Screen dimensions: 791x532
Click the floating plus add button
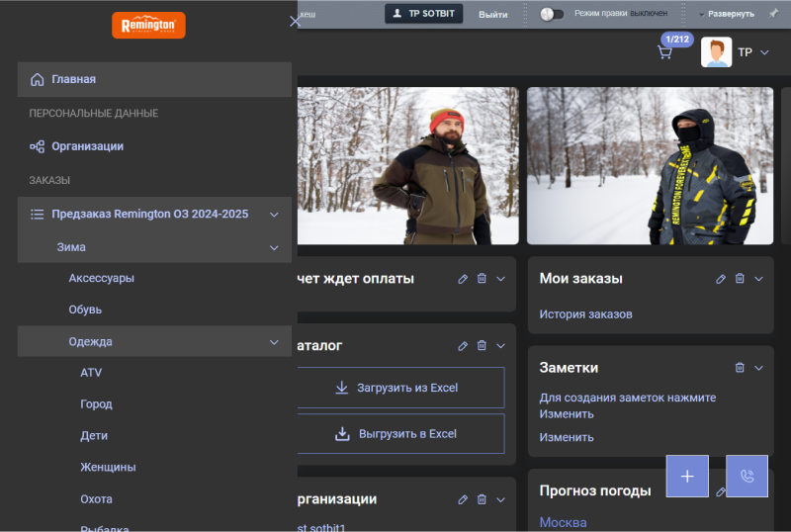click(687, 476)
